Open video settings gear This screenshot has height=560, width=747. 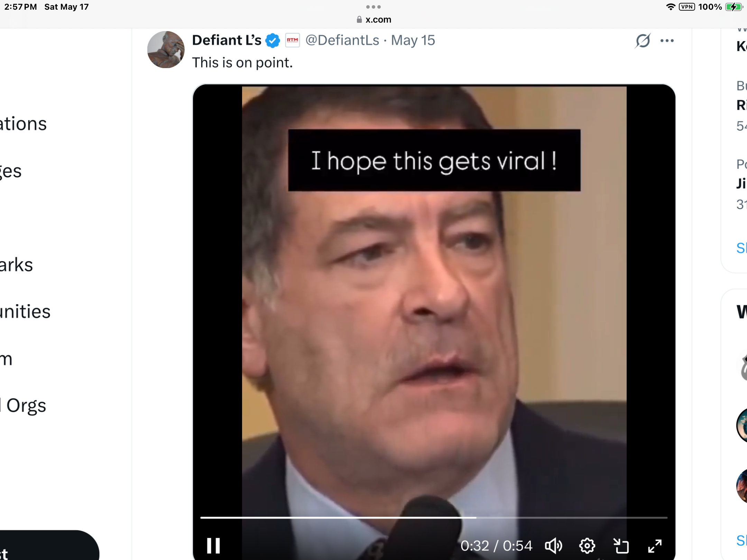(587, 546)
